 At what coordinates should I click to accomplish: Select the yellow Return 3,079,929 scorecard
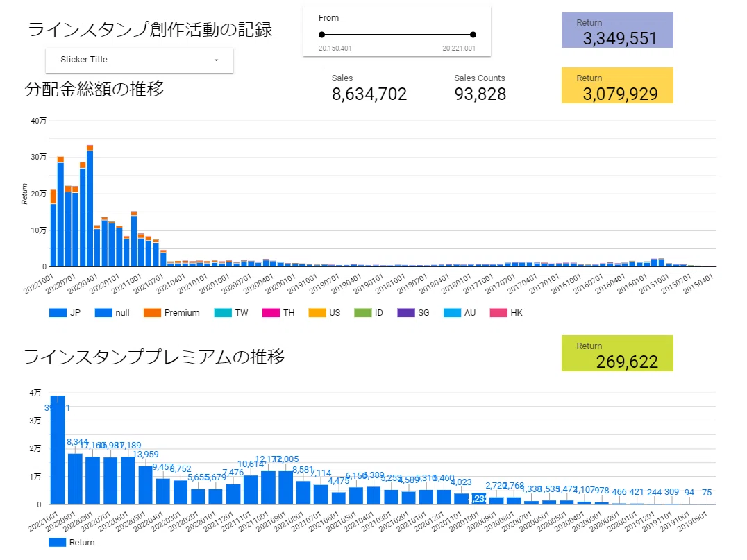[617, 86]
